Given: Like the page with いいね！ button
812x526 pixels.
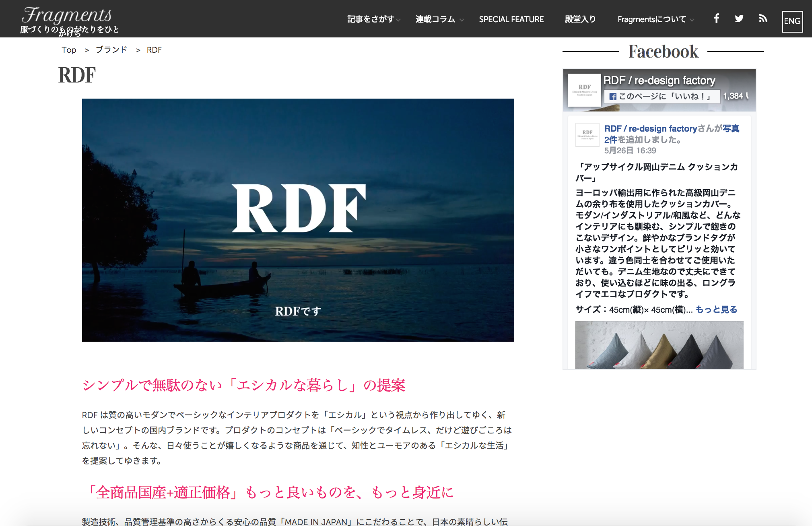Looking at the screenshot, I should click(662, 96).
